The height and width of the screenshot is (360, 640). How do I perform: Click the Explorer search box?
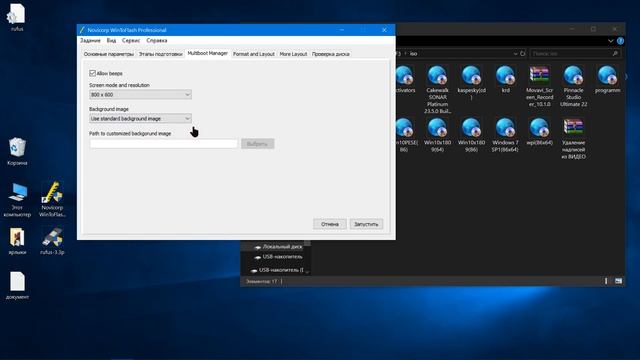pyautogui.click(x=575, y=53)
